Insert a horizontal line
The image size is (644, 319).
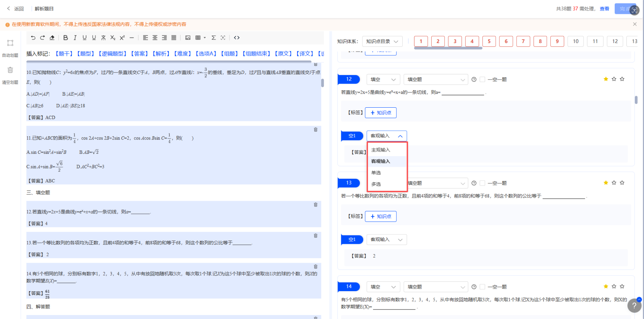[132, 38]
